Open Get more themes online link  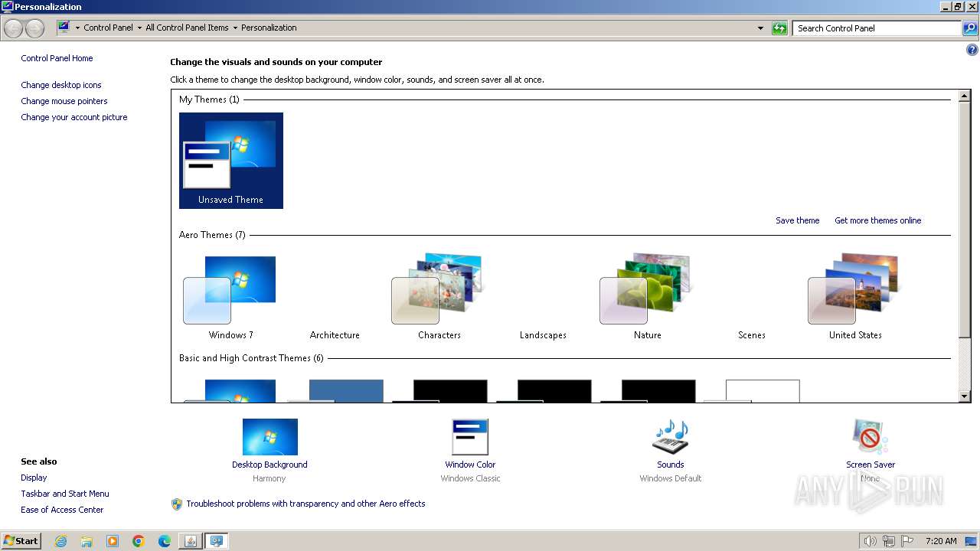pyautogui.click(x=877, y=220)
